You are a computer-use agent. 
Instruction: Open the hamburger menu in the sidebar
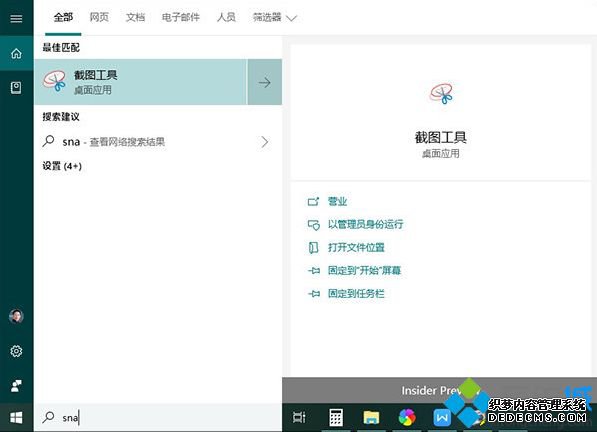coord(16,18)
